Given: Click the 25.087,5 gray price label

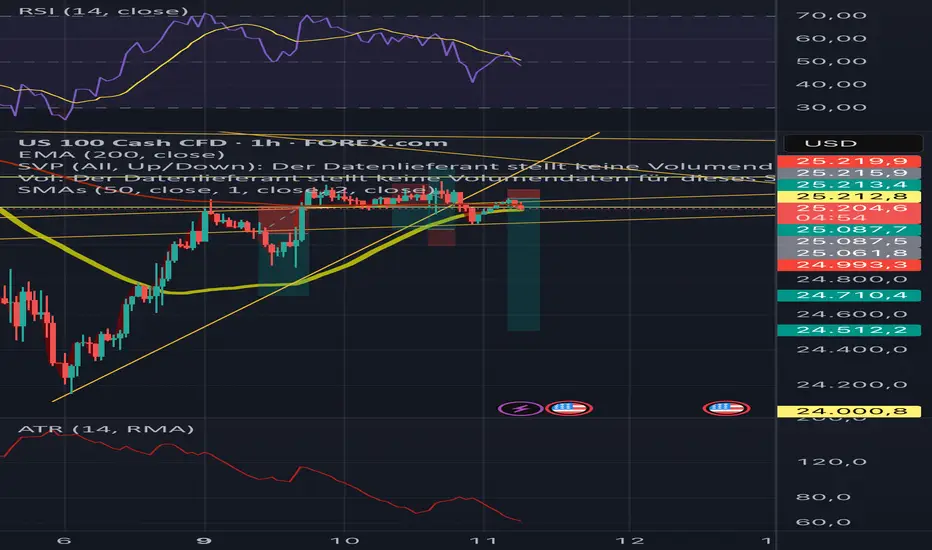Looking at the screenshot, I should tap(849, 241).
